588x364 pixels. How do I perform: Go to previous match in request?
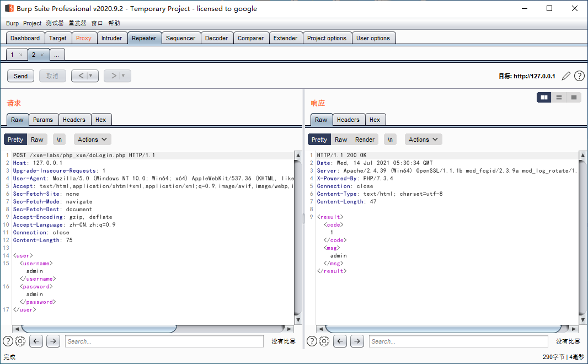[x=36, y=341]
